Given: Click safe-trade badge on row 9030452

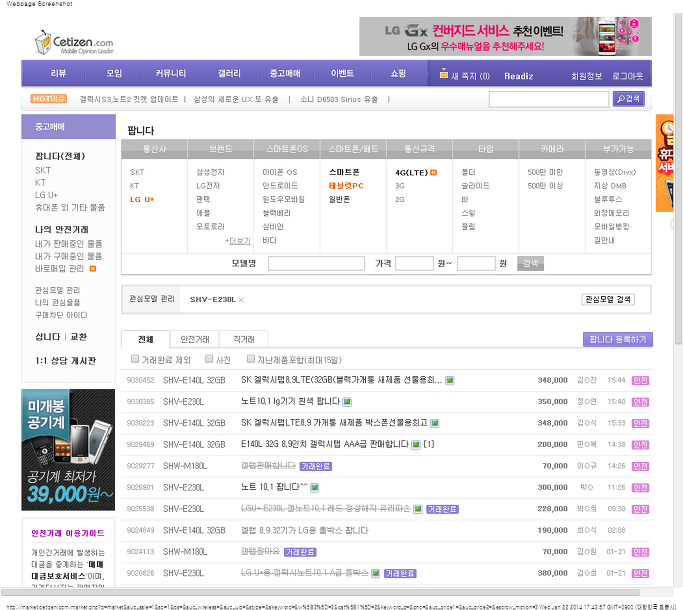Looking at the screenshot, I should (640, 380).
